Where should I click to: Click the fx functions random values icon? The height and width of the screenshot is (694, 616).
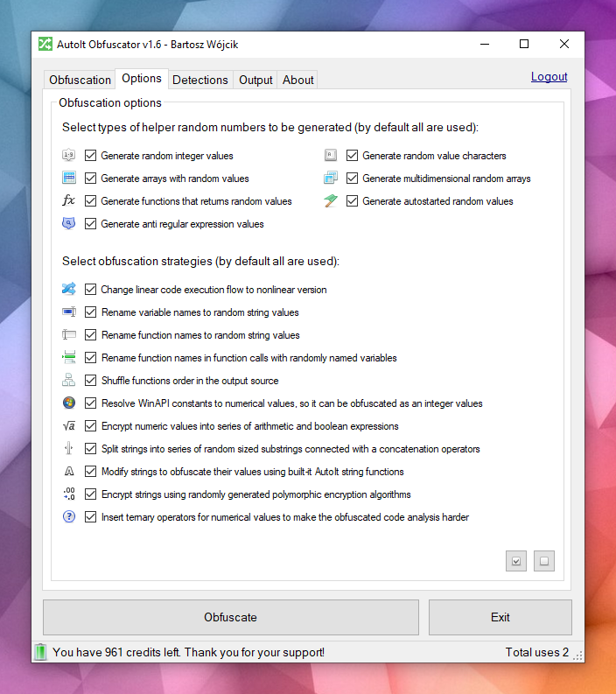click(x=68, y=200)
